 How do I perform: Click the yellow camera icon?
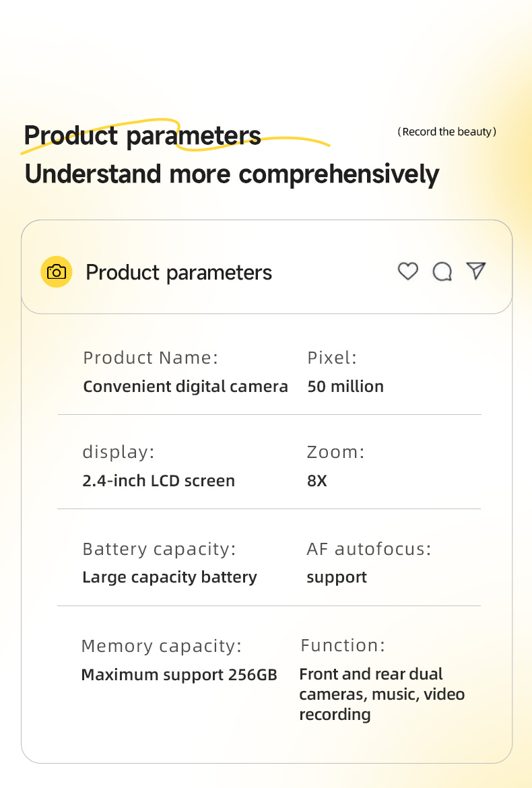[57, 272]
